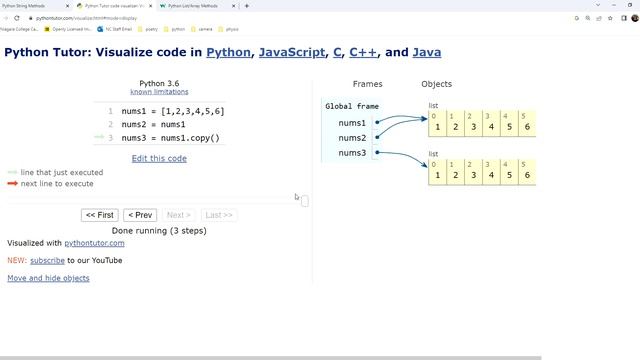Click the horizontal scrollbar at page bottom
Image resolution: width=640 pixels, height=360 pixels.
pyautogui.click(x=271, y=358)
